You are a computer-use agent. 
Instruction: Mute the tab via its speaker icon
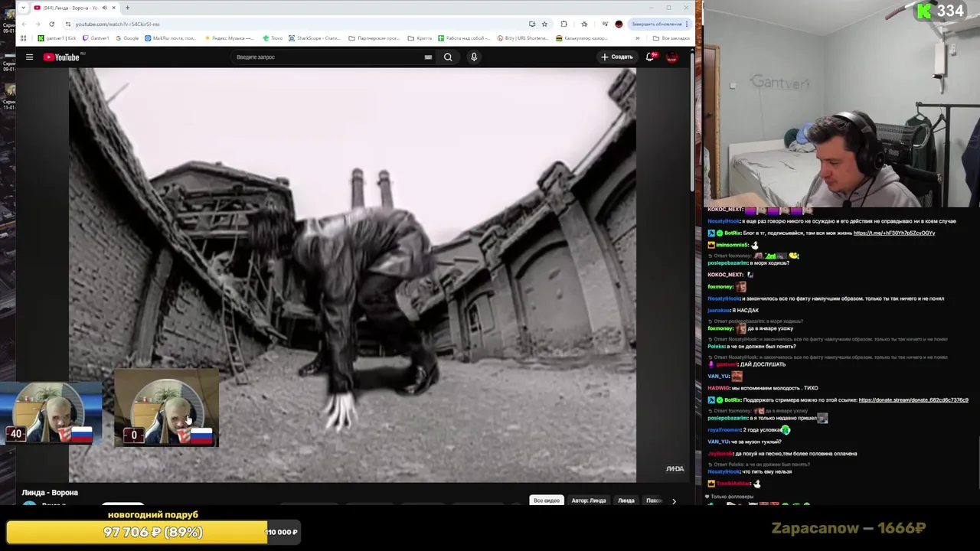104,8
